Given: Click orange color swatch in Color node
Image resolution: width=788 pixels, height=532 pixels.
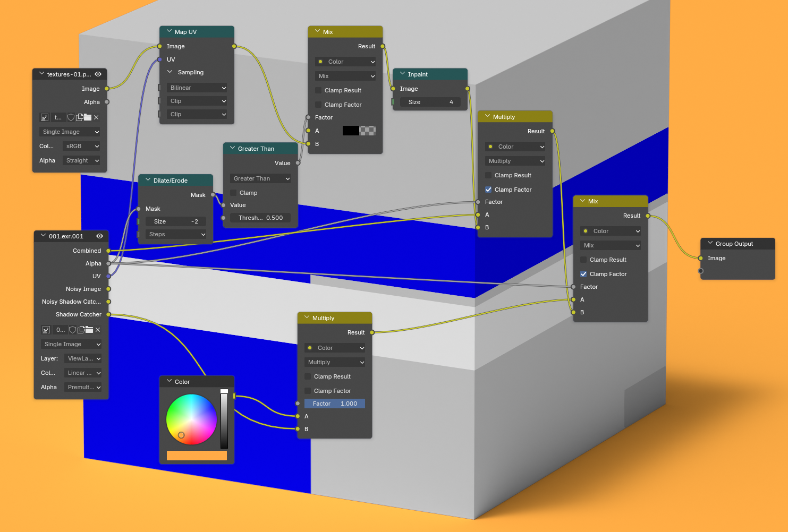Looking at the screenshot, I should [x=197, y=456].
